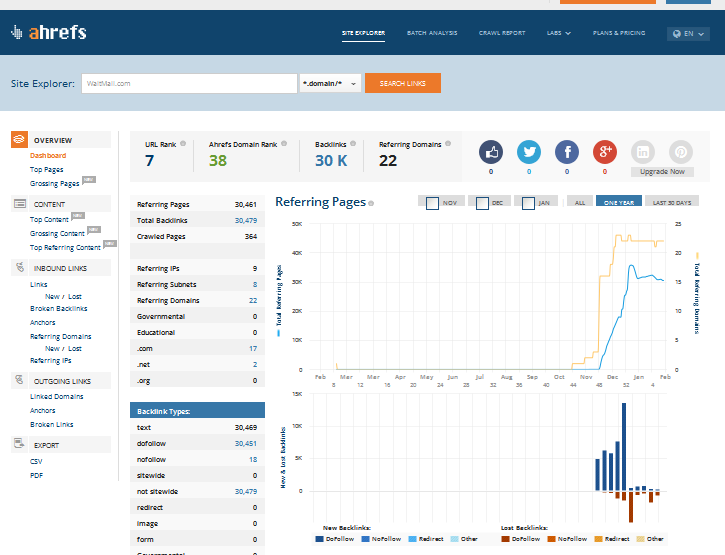The width and height of the screenshot is (725, 555).
Task: Click the dofollow count 30,451
Action: pyautogui.click(x=246, y=443)
